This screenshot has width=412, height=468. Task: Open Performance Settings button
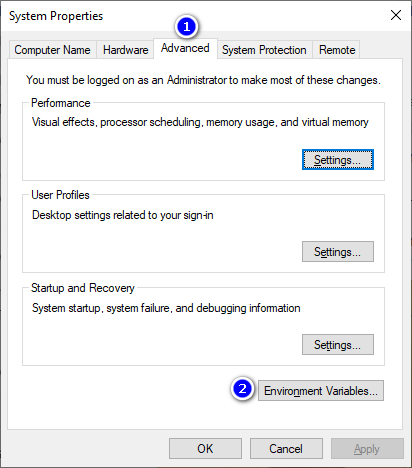338,160
